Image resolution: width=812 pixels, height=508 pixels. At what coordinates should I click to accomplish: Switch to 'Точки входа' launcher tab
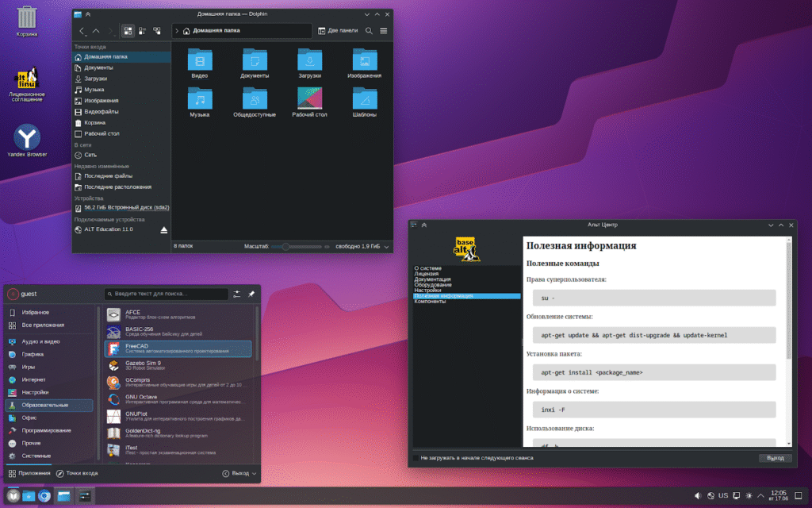click(x=77, y=473)
